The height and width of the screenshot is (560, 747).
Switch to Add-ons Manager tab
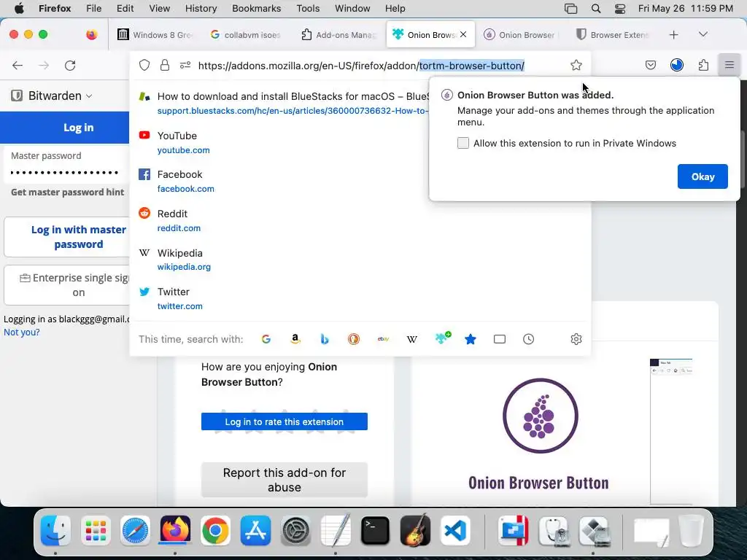pos(338,35)
